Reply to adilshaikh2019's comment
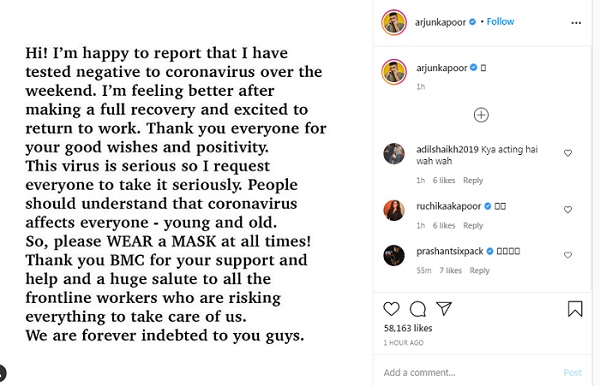This screenshot has width=600, height=386. [x=473, y=180]
